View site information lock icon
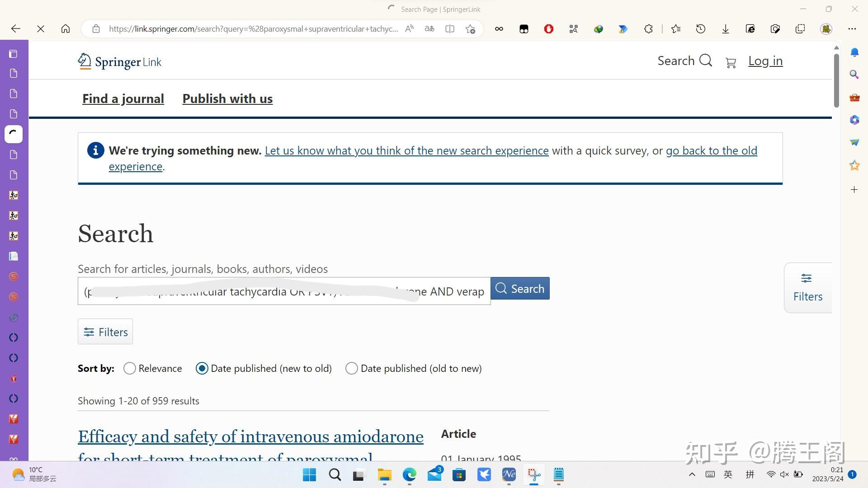 [96, 29]
